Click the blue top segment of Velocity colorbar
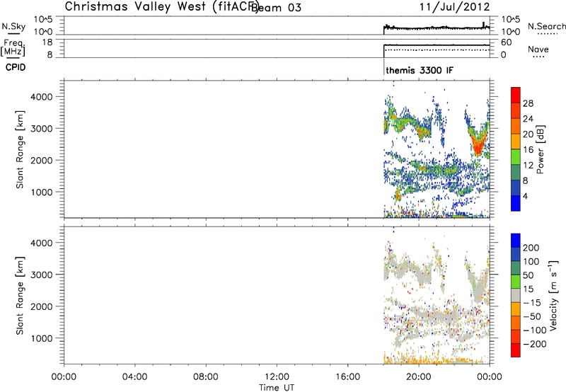This screenshot has height=392, width=566. 516,241
